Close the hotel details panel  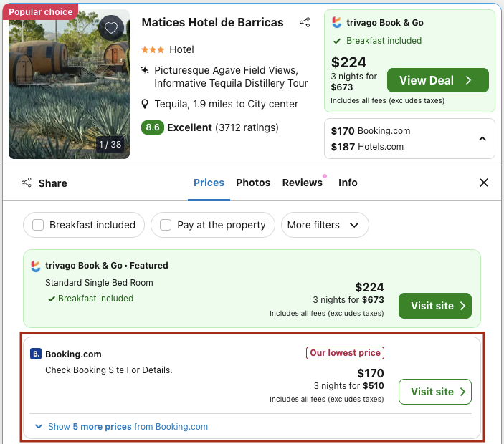(x=484, y=183)
